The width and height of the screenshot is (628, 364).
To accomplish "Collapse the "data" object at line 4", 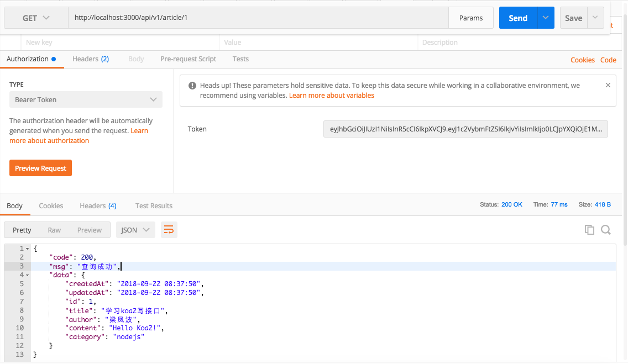I will tap(28, 275).
